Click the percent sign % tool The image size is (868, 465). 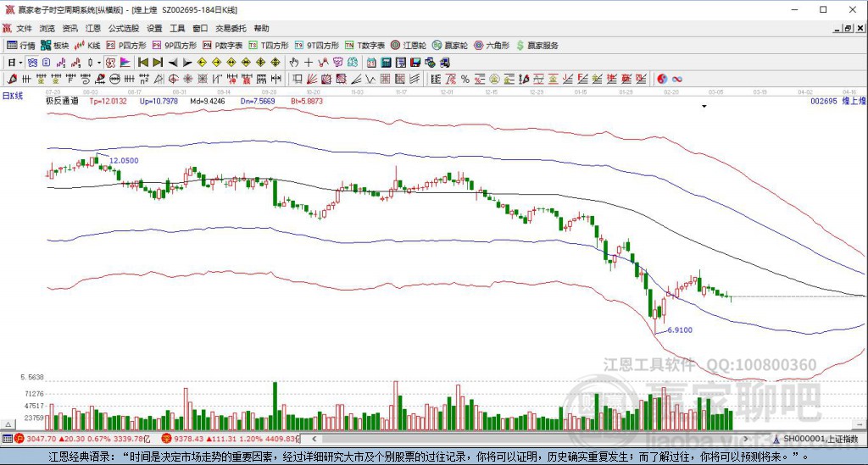point(465,79)
